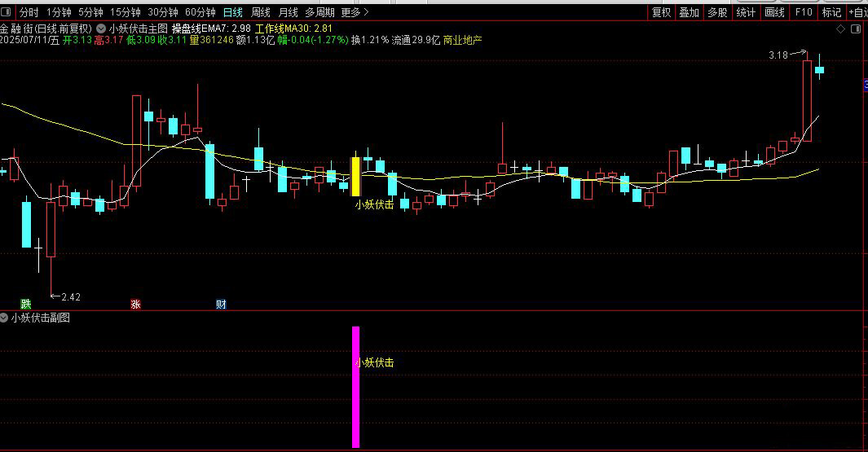Click the blue 财 marker icon
868x452 pixels.
221,304
